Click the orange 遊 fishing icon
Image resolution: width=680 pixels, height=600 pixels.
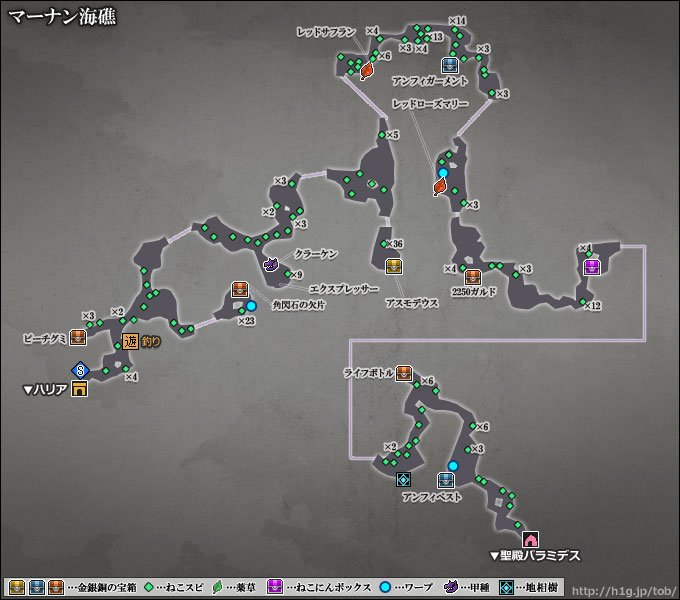point(130,342)
